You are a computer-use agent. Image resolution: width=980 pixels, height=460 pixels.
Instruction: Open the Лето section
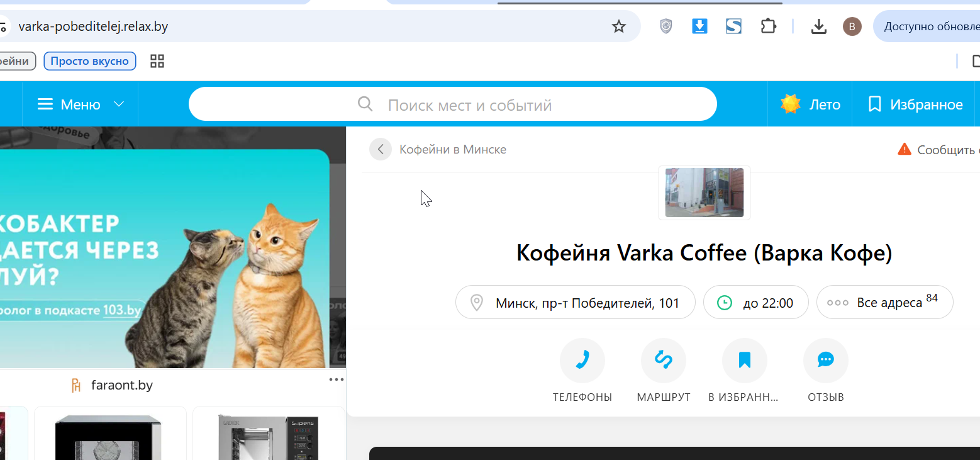(x=810, y=104)
